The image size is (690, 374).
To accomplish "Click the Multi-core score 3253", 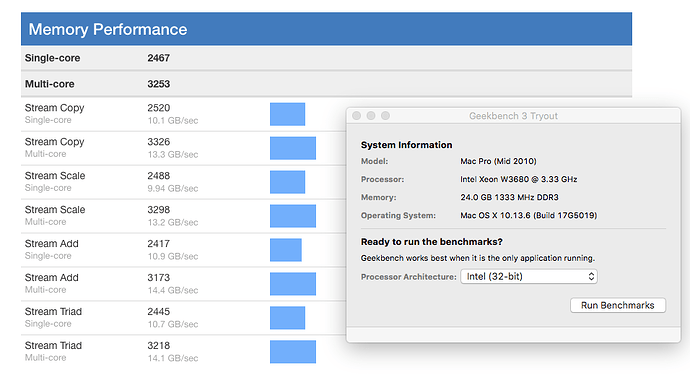I will pos(158,84).
